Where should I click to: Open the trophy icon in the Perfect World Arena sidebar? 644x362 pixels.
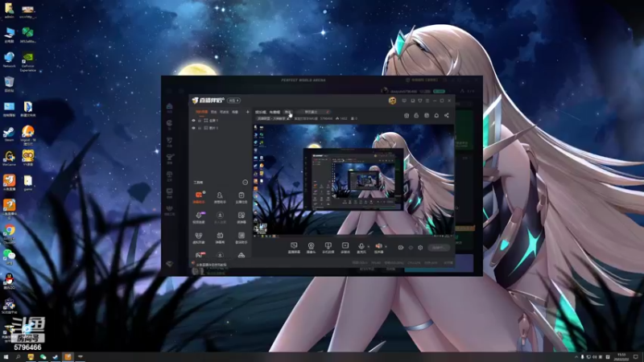pos(170,158)
